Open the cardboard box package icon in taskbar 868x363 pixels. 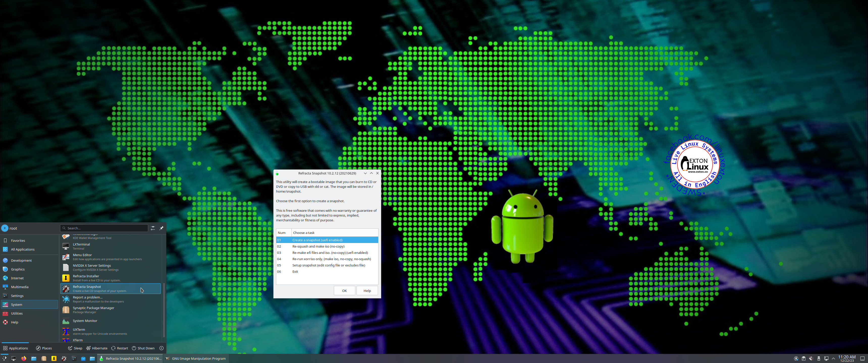click(x=44, y=358)
